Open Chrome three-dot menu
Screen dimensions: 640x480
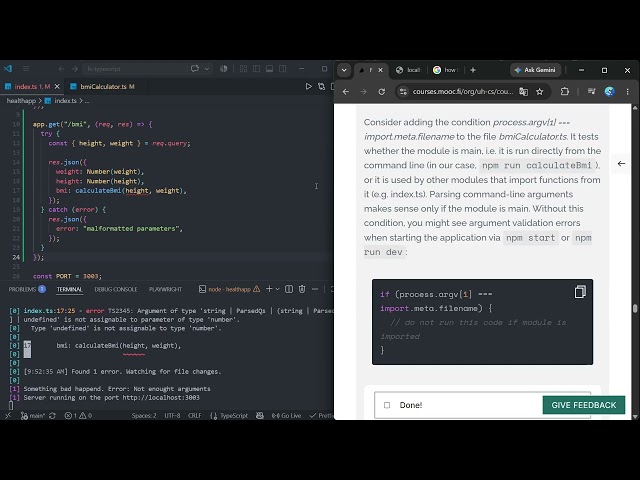pyautogui.click(x=627, y=92)
